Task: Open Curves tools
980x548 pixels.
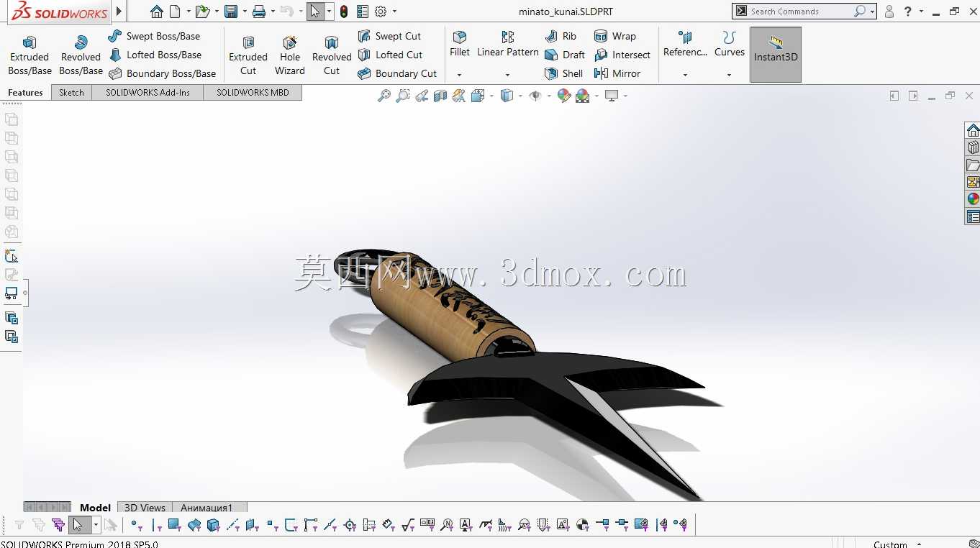Action: [729, 44]
